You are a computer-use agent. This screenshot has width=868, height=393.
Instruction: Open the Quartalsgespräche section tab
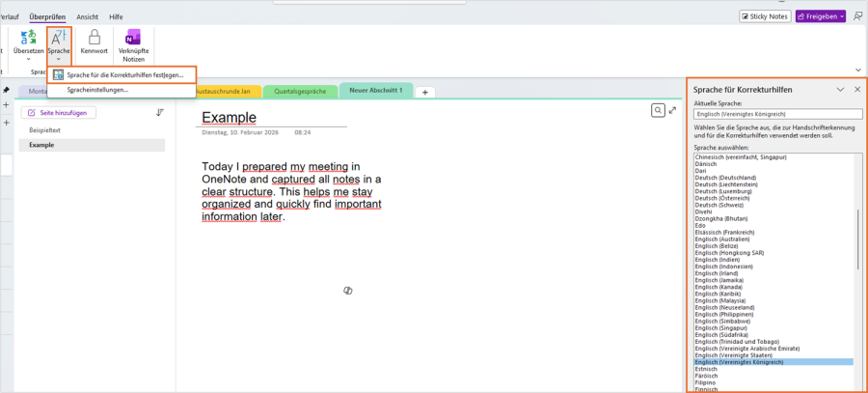tap(300, 92)
